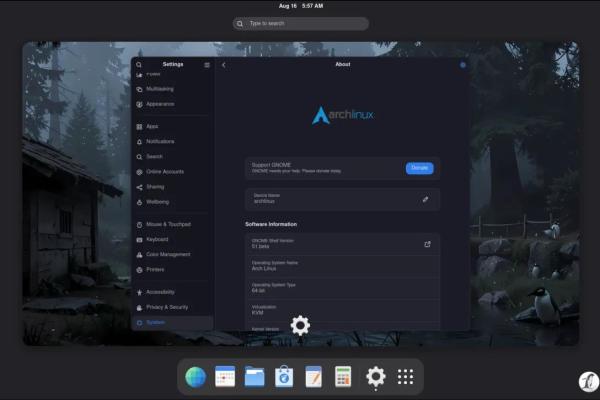Screen dimensions: 600x400
Task: Click the blue Donate button
Action: pos(419,168)
